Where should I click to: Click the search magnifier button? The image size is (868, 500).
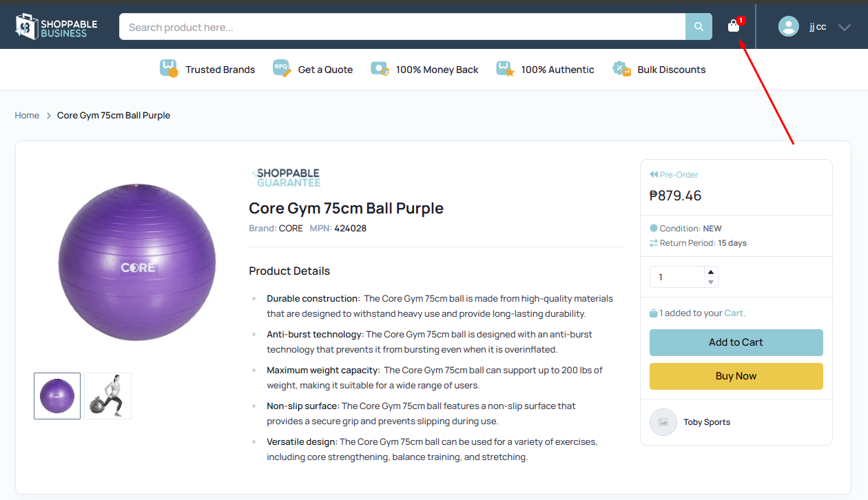click(699, 27)
